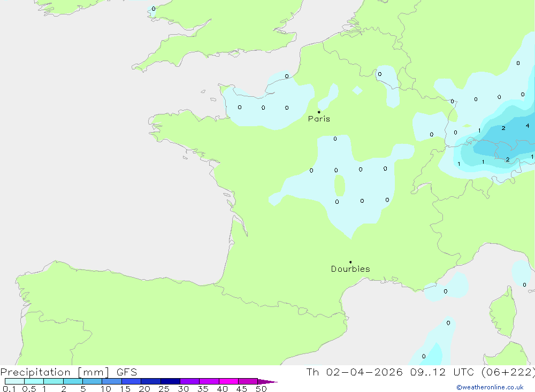Image resolution: width=535 pixels, height=392 pixels.
Task: Select the 10 mm legend color swatch
Action: pos(112,381)
